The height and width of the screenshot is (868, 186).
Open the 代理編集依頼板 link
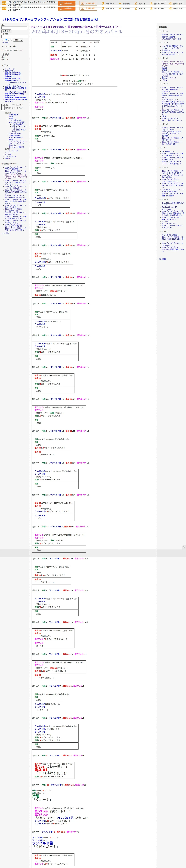14,136
